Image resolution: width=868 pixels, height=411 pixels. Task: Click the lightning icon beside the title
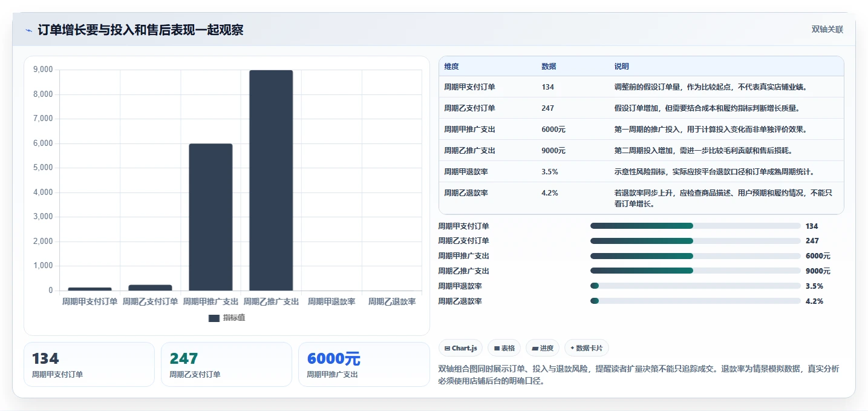coord(29,30)
